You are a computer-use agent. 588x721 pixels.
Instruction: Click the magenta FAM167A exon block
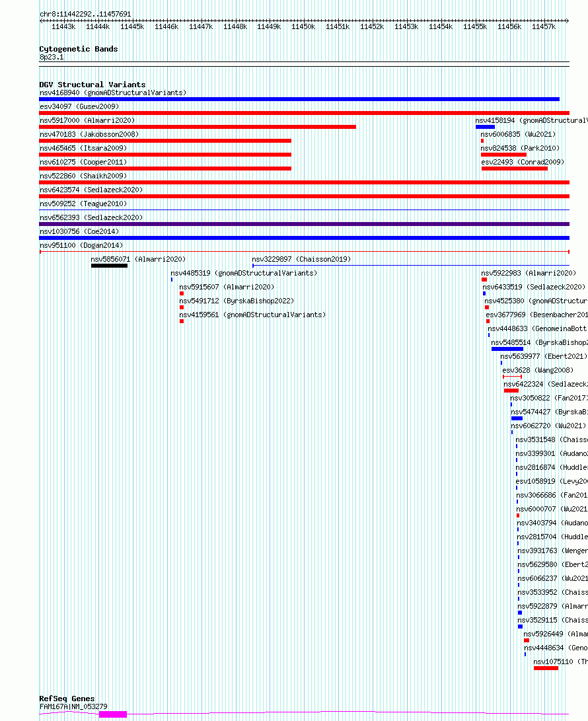pyautogui.click(x=112, y=714)
